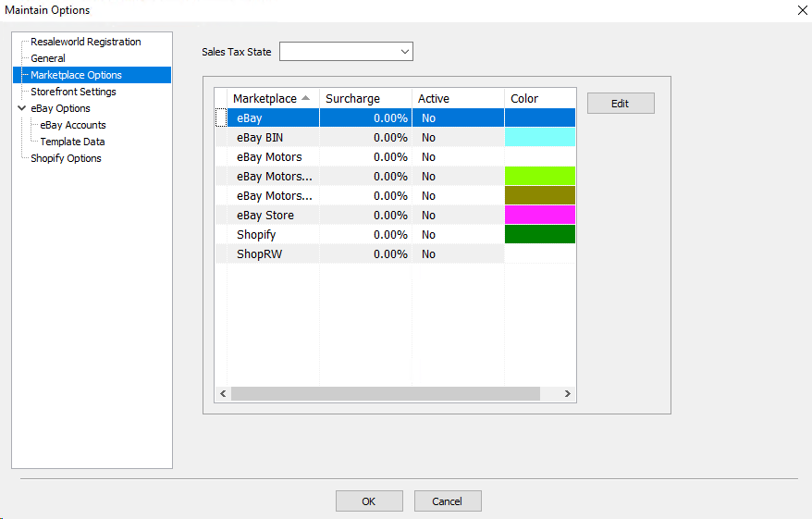Select the eBay BIN row

point(395,137)
